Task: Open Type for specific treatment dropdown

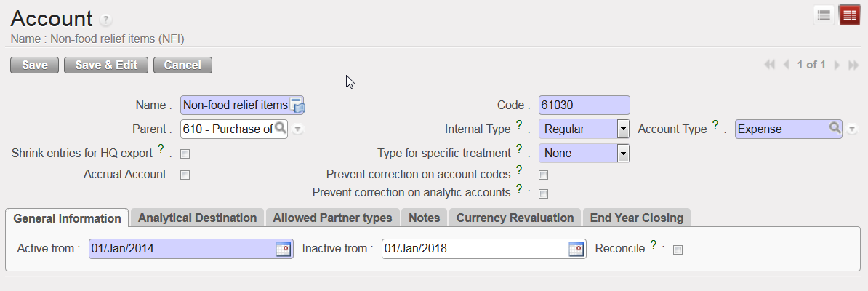Action: [622, 154]
